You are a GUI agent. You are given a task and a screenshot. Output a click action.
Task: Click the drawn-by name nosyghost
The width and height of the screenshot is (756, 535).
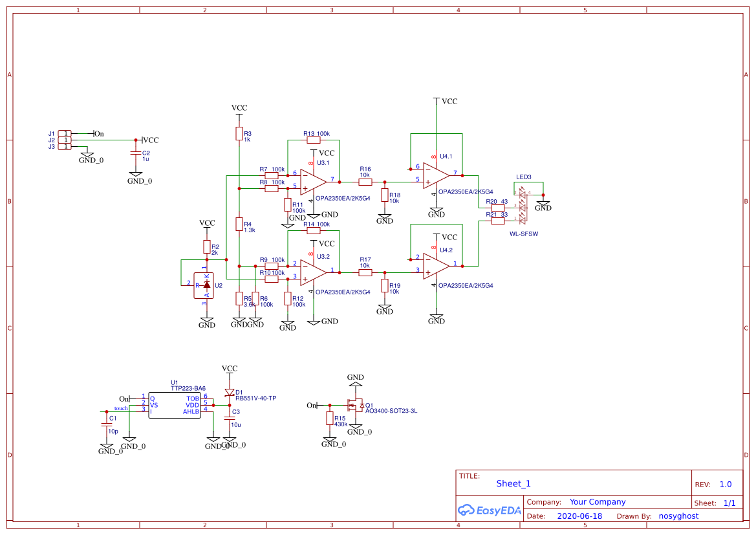tap(678, 516)
